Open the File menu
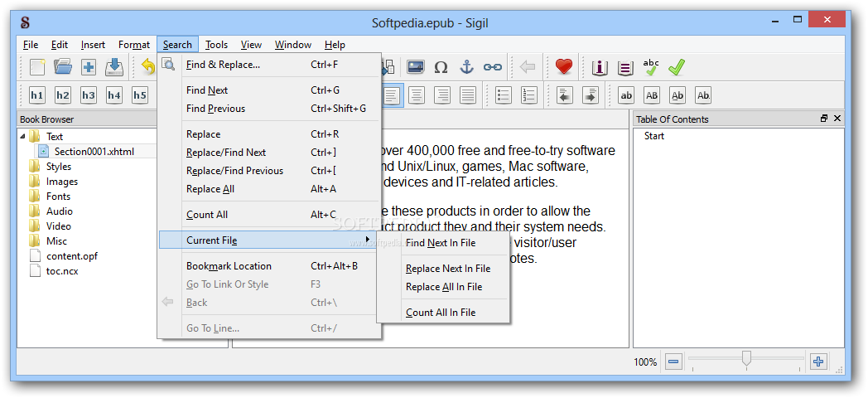Screen dimensions: 868x398 tap(31, 45)
